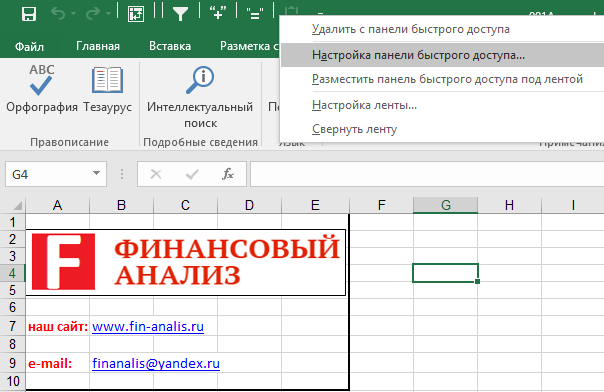Viewport: 604px width, 392px height.
Task: Select row 3 header
Action: point(13,256)
